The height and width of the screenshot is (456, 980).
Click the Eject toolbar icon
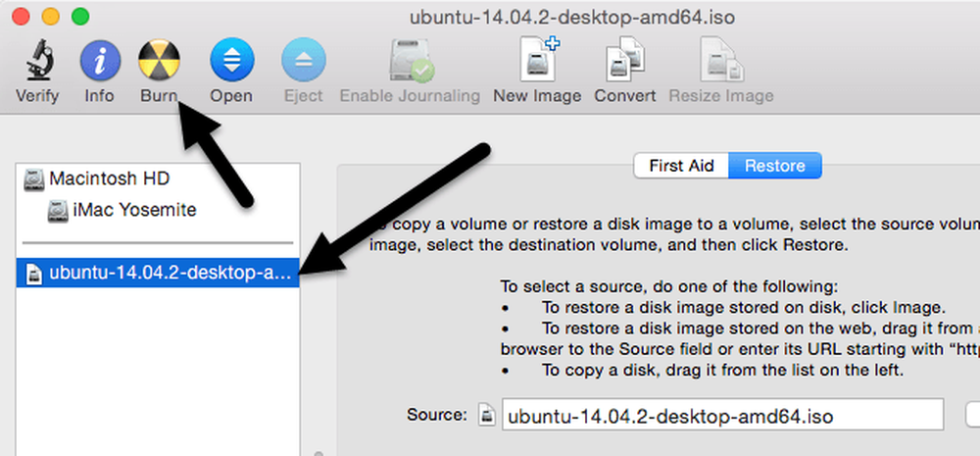pyautogui.click(x=303, y=60)
